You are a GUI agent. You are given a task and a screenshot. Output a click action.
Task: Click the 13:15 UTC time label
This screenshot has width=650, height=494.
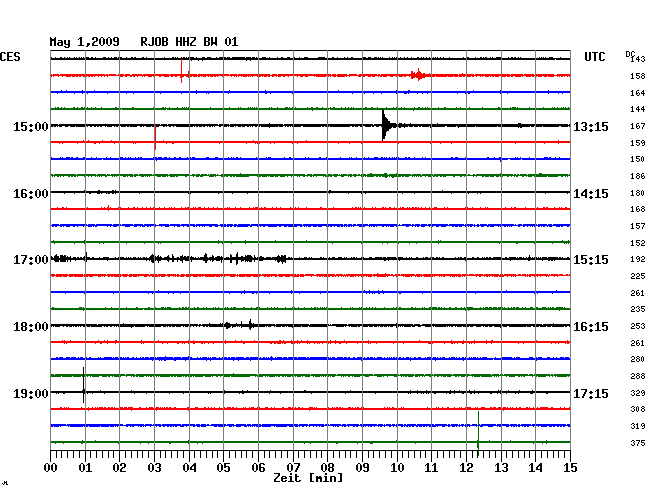pyautogui.click(x=591, y=126)
